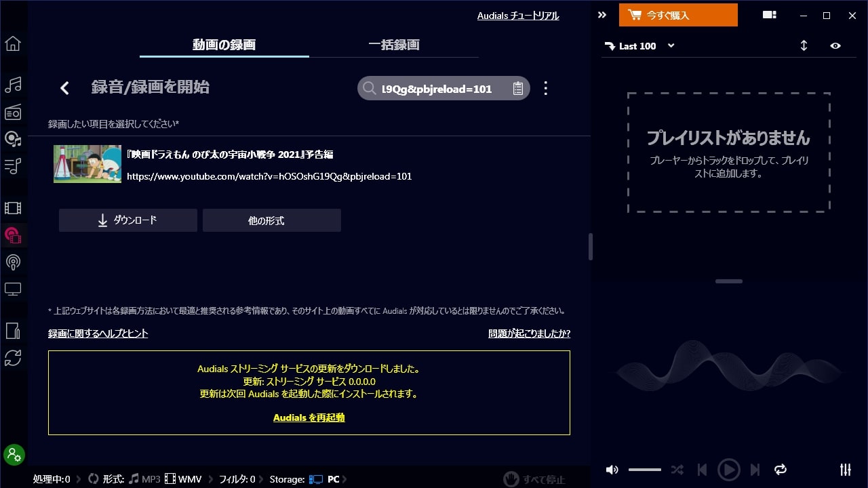Click the video title 映画ドラえもん のび太の宇宙小戦争 2021
This screenshot has width=868, height=488.
(231, 155)
